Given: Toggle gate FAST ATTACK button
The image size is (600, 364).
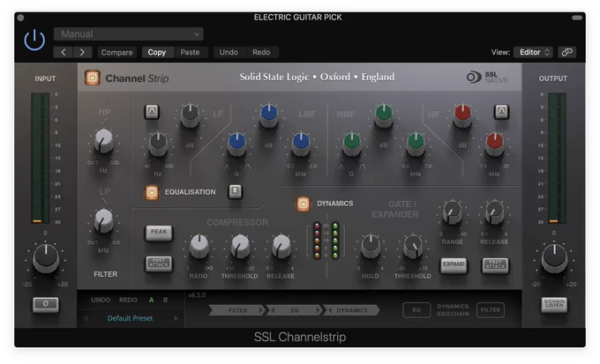Looking at the screenshot, I should [x=495, y=264].
